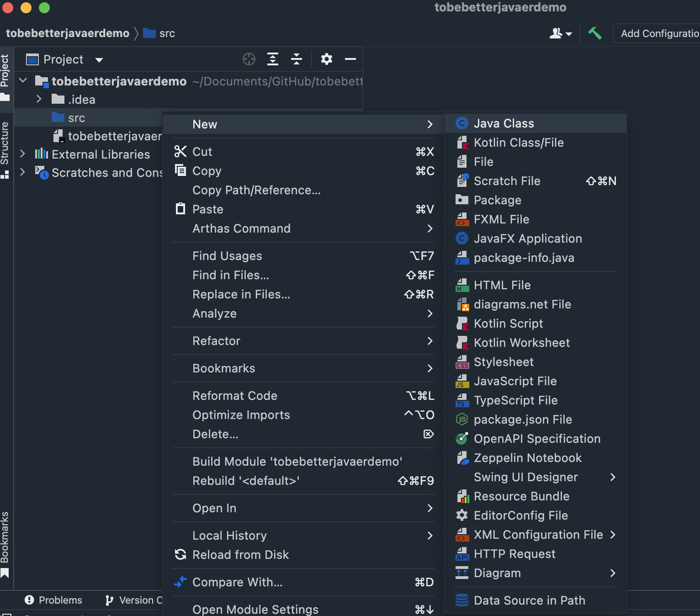
Task: Select Java Class from New submenu
Action: click(x=504, y=123)
